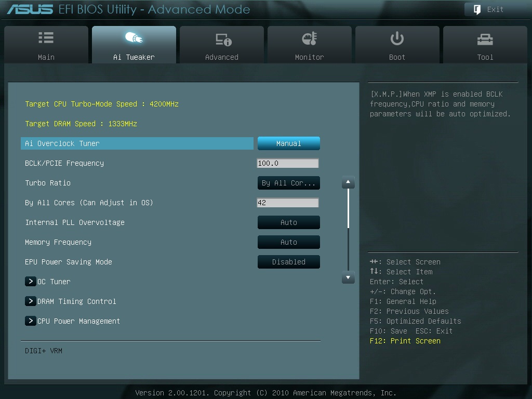This screenshot has height=399, width=532.
Task: Click the vertical scrollbar thumb
Action: [x=348, y=208]
